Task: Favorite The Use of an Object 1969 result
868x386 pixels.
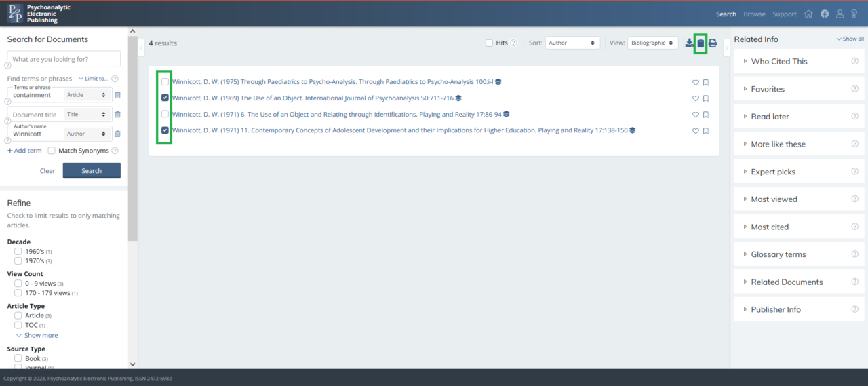Action: click(695, 99)
